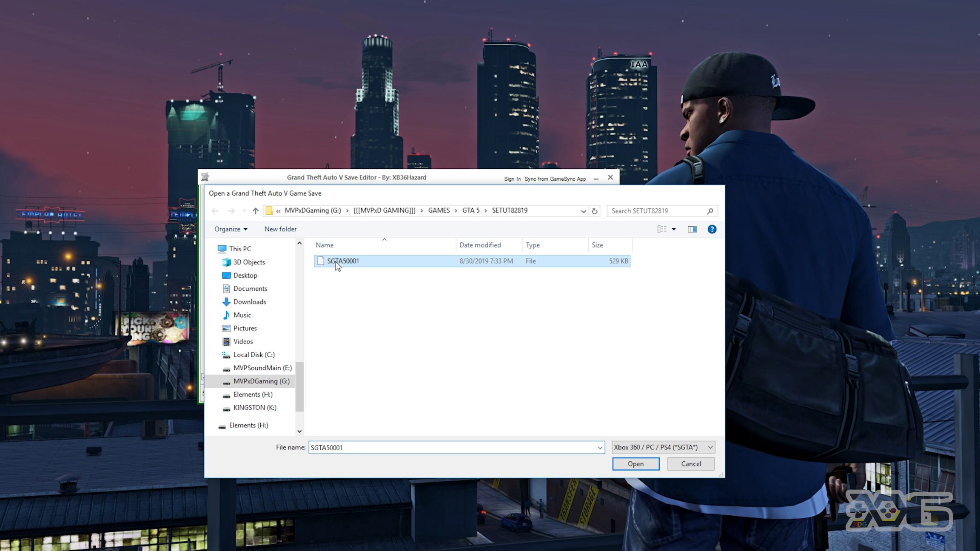980x551 pixels.
Task: Expand the File name history dropdown
Action: click(x=600, y=447)
